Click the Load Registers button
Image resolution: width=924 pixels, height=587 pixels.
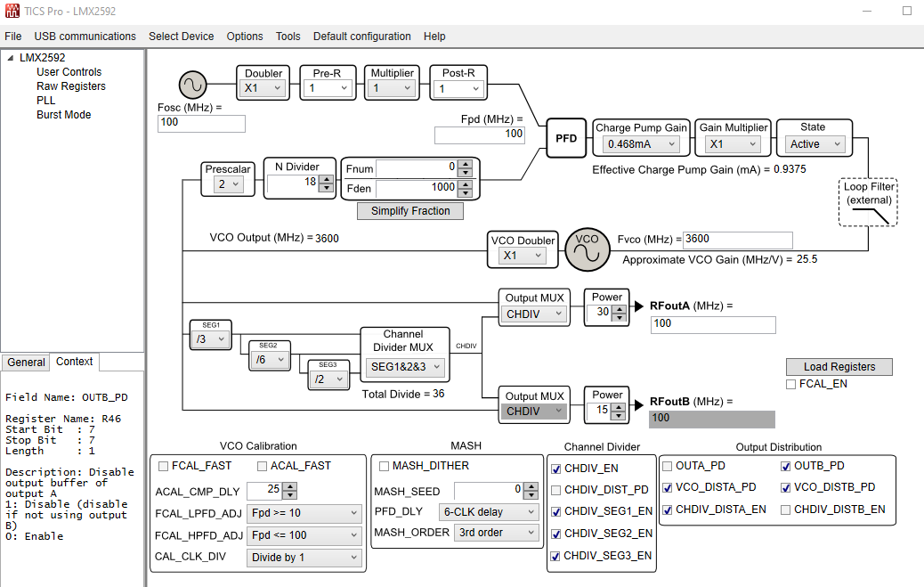(839, 366)
